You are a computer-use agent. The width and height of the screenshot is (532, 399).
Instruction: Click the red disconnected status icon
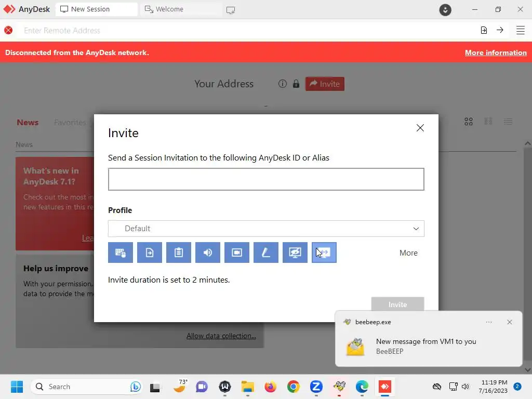(8, 30)
